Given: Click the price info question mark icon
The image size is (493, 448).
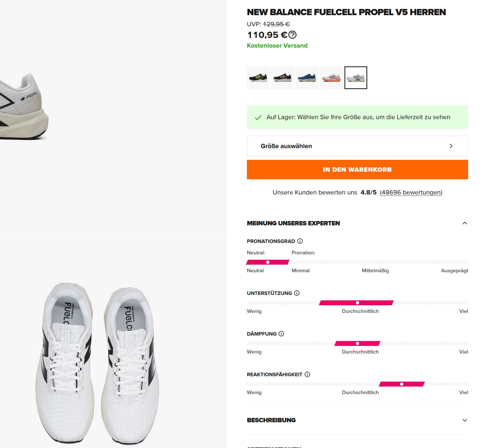Looking at the screenshot, I should point(292,35).
